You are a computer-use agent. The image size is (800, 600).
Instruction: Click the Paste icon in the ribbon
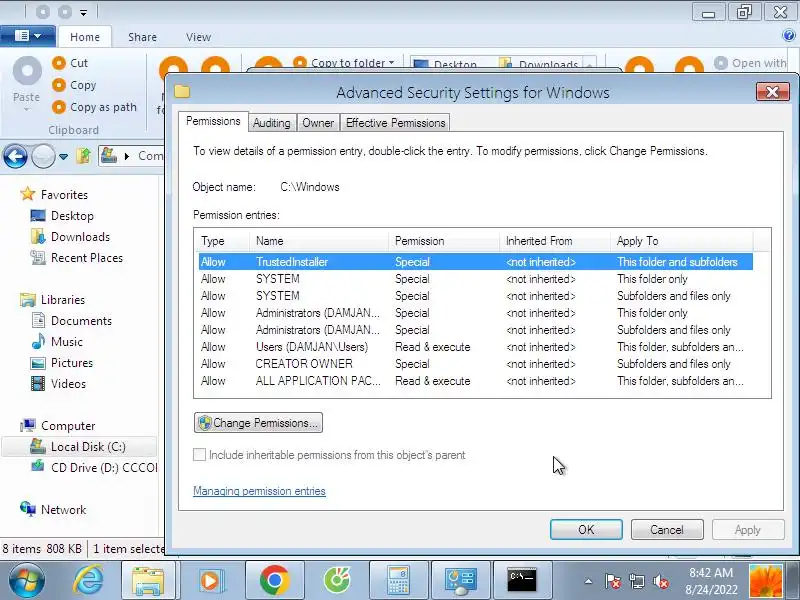(27, 71)
